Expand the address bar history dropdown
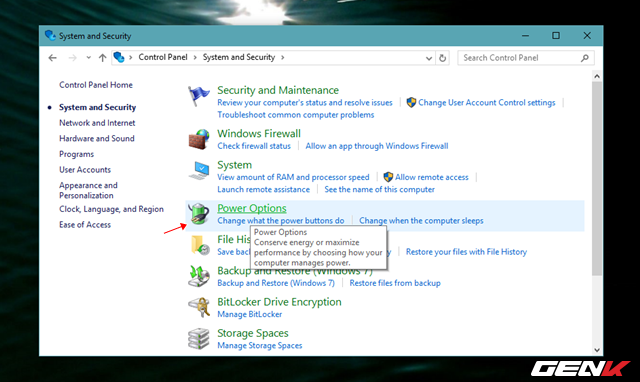The image size is (640, 382). [429, 58]
